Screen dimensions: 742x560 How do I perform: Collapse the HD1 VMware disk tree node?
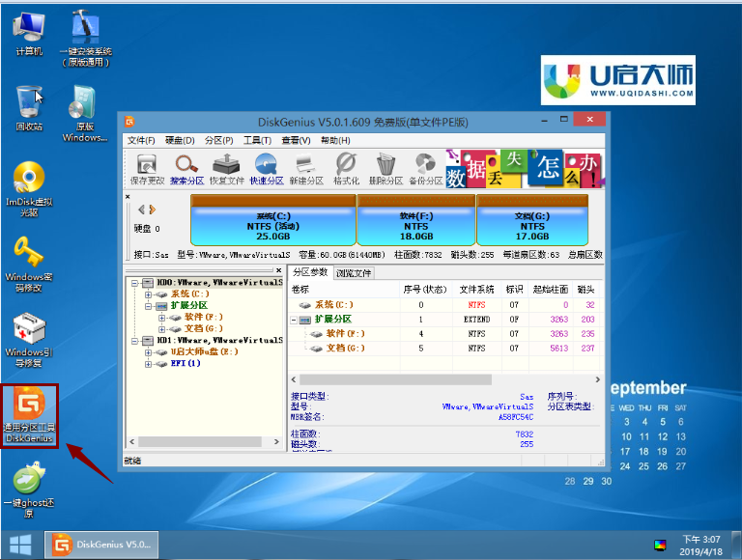[134, 340]
